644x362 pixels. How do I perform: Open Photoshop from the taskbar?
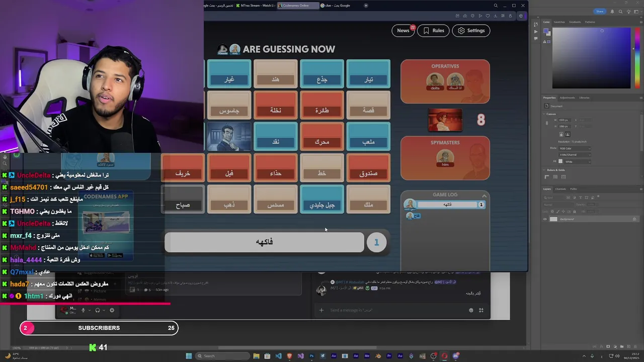[311, 356]
